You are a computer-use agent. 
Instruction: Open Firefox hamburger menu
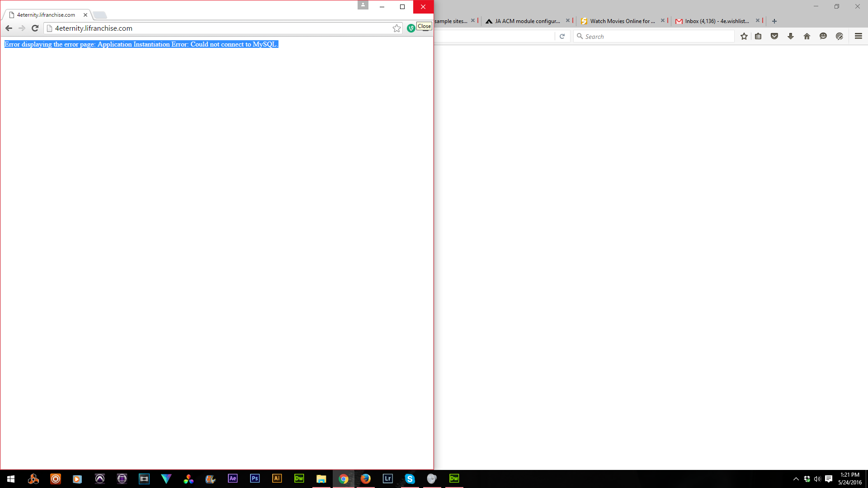coord(858,36)
